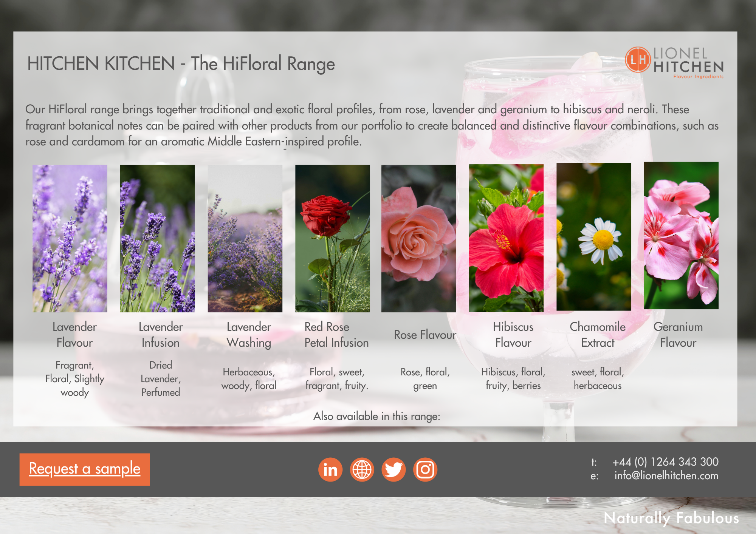
Task: Select the pink geranium photo
Action: [681, 235]
